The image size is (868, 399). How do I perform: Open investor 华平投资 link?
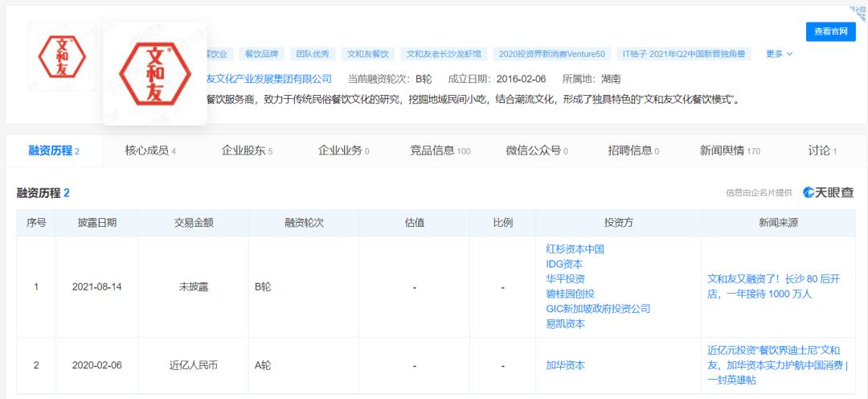(x=565, y=279)
